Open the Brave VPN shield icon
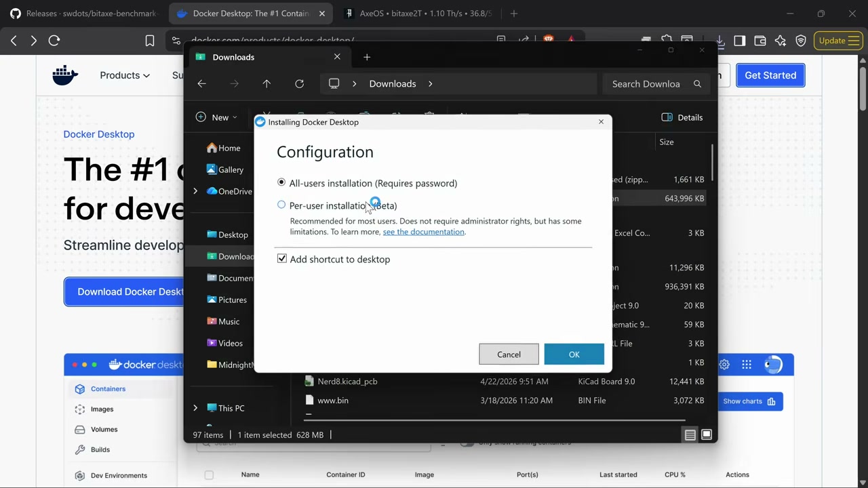Viewport: 868px width, 488px height. tap(801, 41)
